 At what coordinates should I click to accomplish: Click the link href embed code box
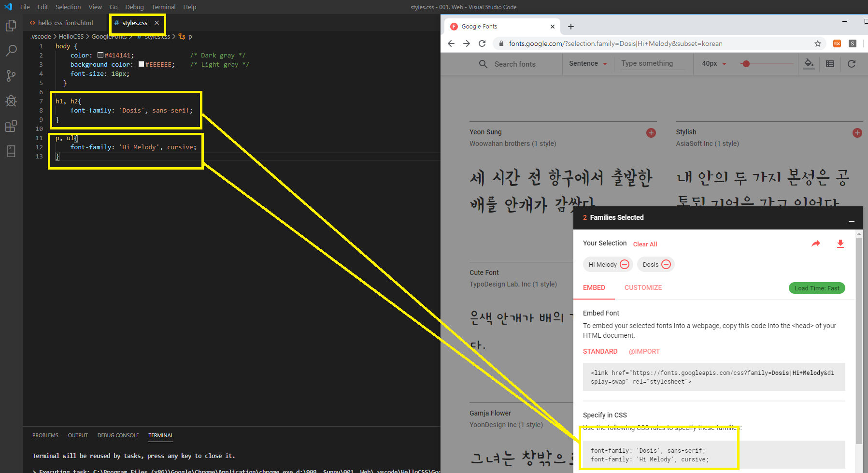(x=714, y=377)
